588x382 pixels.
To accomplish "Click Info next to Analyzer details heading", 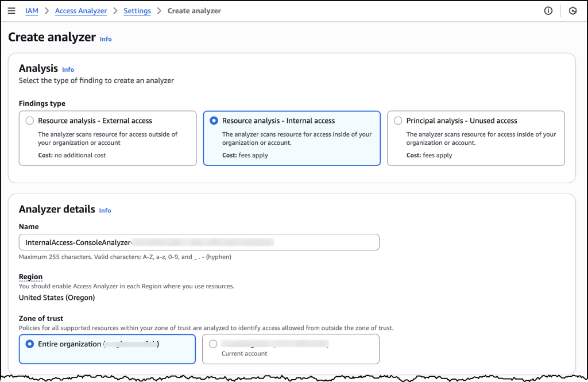I will click(105, 210).
